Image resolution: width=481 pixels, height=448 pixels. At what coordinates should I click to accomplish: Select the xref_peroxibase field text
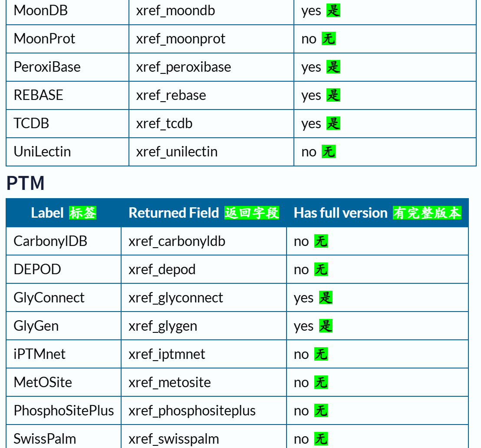[184, 67]
